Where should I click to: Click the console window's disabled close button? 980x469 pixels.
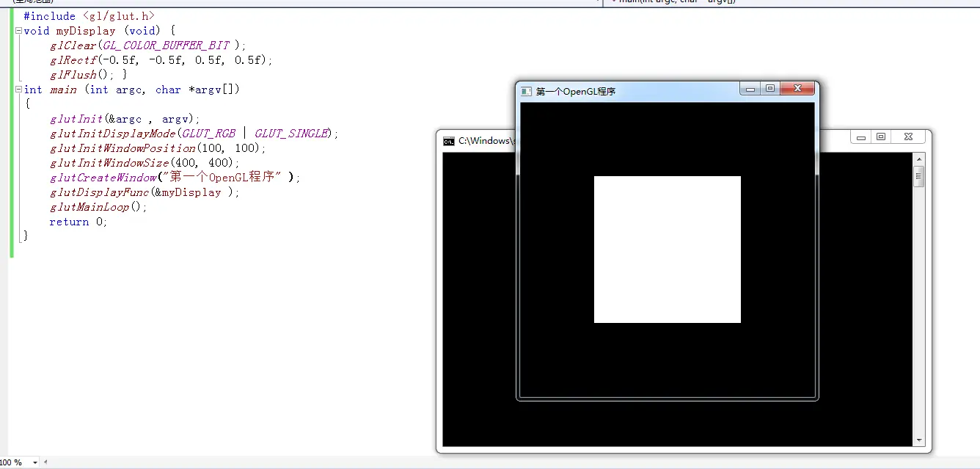click(x=909, y=137)
